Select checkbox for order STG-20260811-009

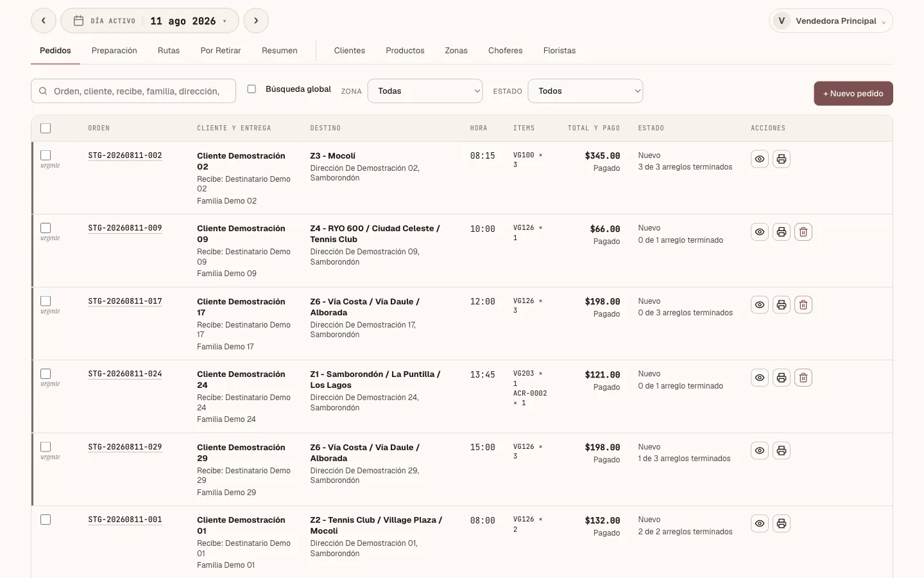pos(46,228)
